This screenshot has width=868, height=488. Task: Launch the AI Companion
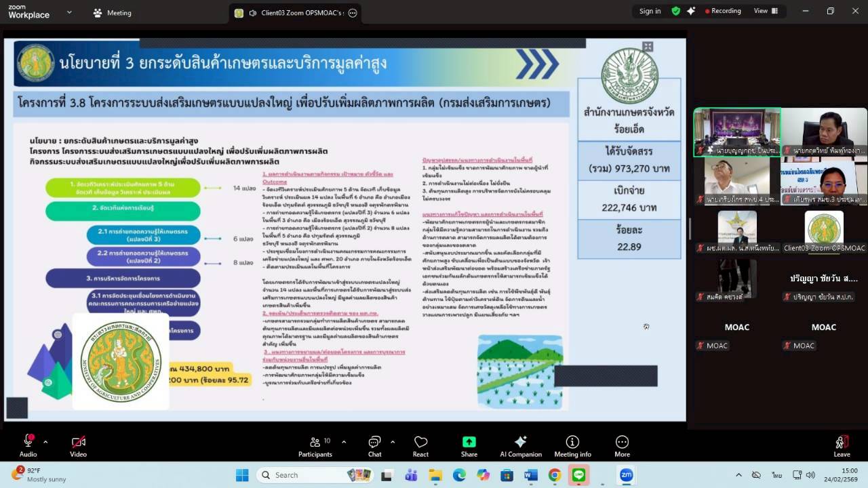[521, 445]
